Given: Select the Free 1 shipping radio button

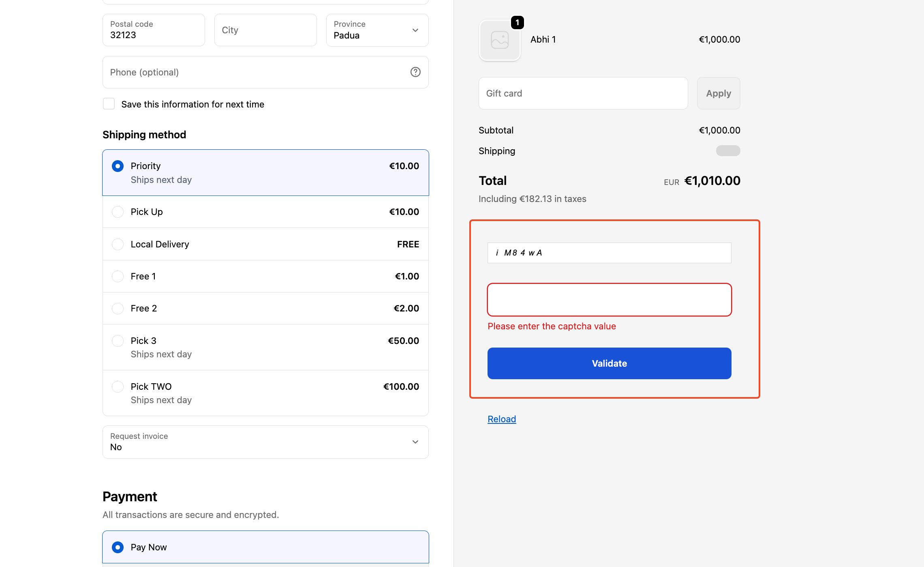Looking at the screenshot, I should point(118,276).
